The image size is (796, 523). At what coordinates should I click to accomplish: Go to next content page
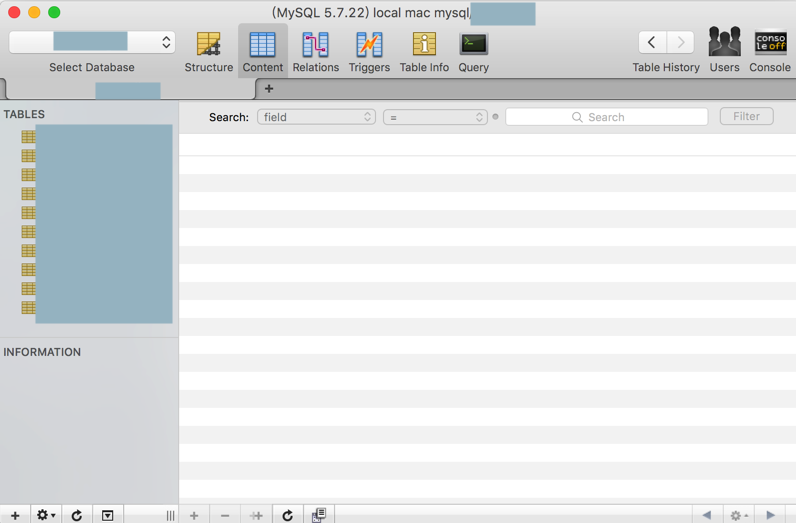[x=770, y=515]
